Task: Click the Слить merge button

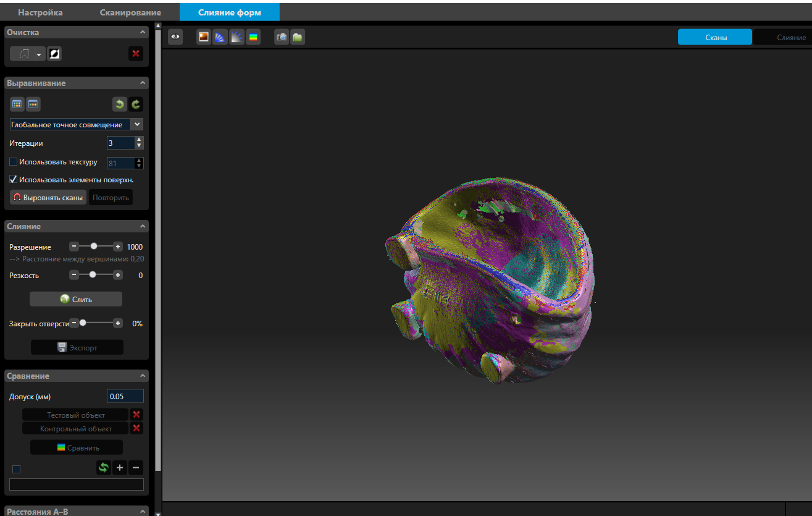Action: coord(76,299)
